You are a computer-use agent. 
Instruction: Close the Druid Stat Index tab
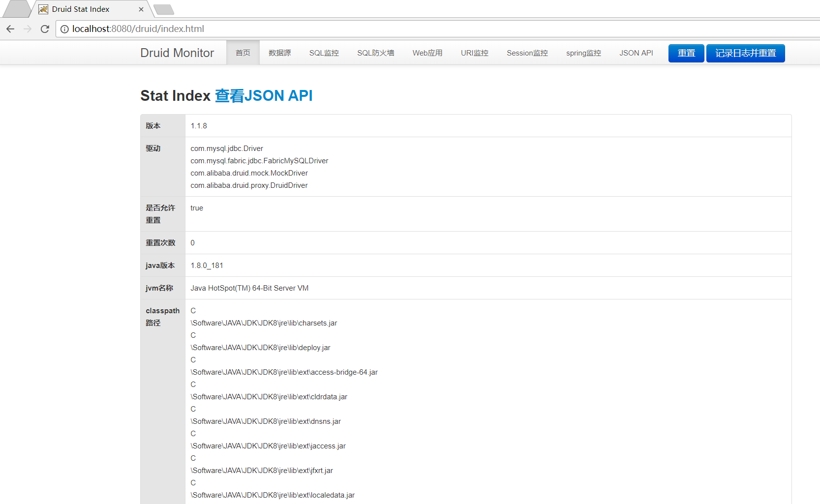[x=141, y=9]
